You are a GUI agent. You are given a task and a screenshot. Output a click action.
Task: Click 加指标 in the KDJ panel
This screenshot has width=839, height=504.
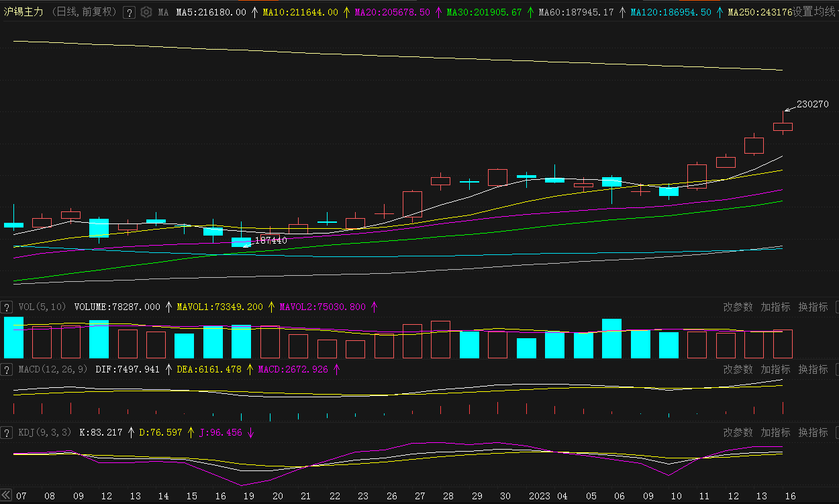click(x=775, y=433)
